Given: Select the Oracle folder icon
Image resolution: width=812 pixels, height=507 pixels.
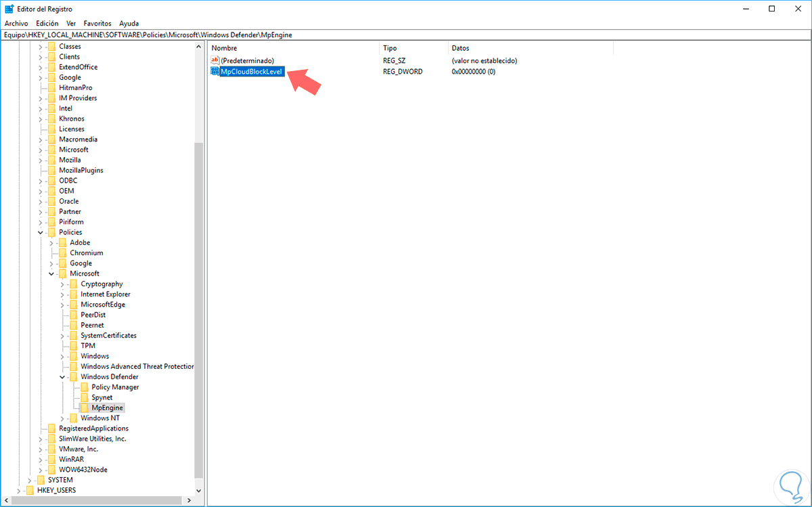Looking at the screenshot, I should click(x=52, y=201).
